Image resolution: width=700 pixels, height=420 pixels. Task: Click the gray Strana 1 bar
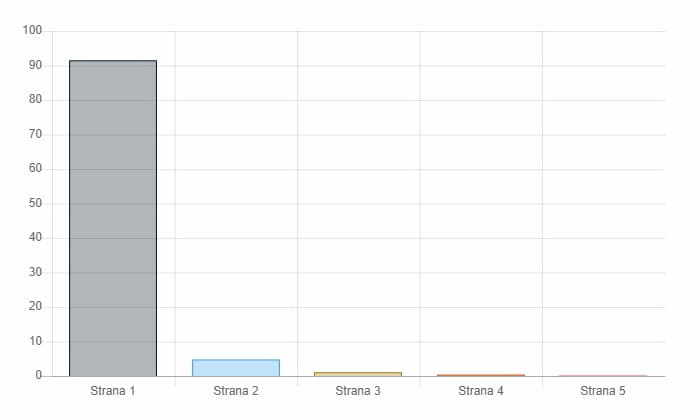pyautogui.click(x=113, y=218)
